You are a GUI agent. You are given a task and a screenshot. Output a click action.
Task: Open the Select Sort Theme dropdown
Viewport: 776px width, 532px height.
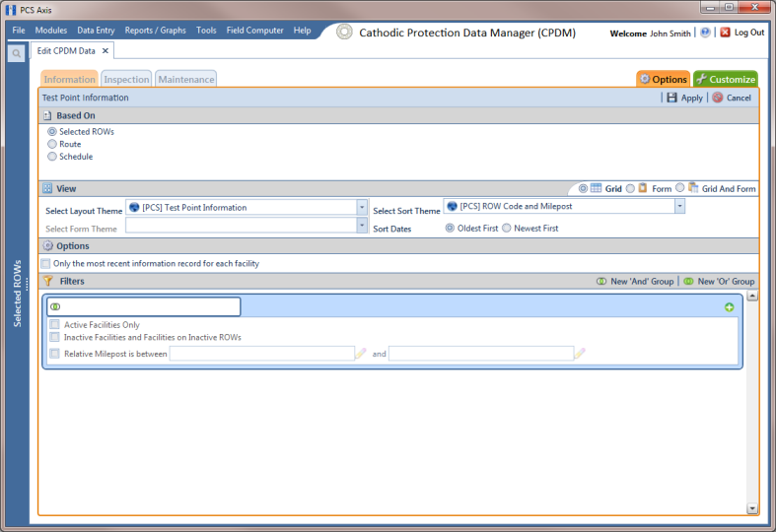click(679, 206)
